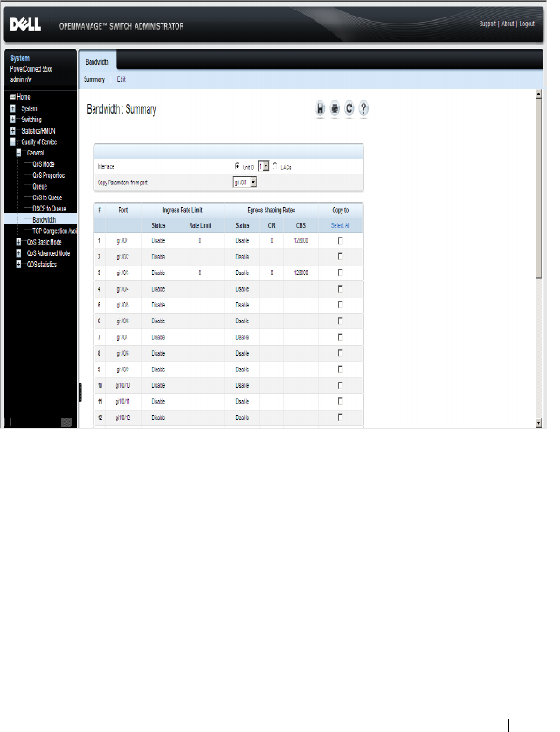Viewport: 560px width, 732px height.
Task: Check Copy to box for port gi1/0/4
Action: point(340,288)
